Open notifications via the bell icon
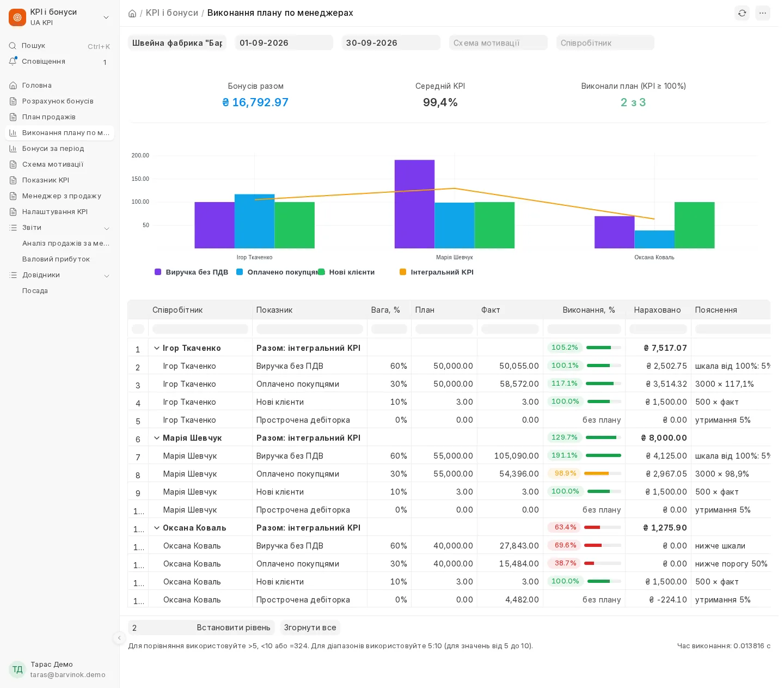The height and width of the screenshot is (688, 784). point(13,62)
